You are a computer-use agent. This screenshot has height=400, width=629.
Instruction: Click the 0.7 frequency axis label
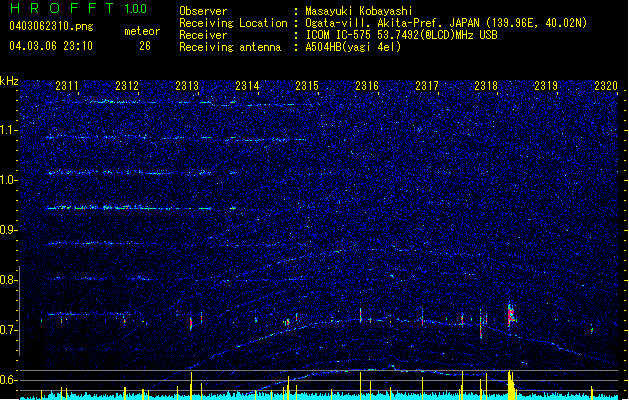click(x=9, y=330)
